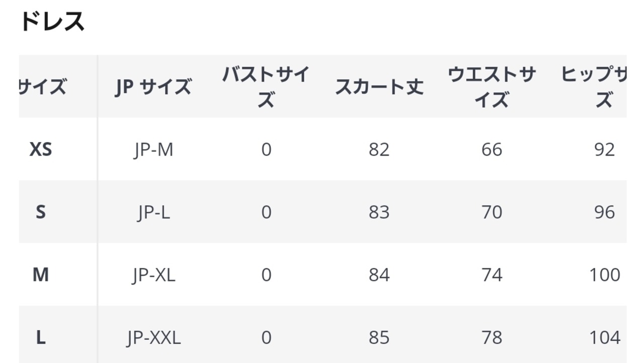The image size is (644, 363).
Task: Click waist size value 74
Action: [x=492, y=275]
